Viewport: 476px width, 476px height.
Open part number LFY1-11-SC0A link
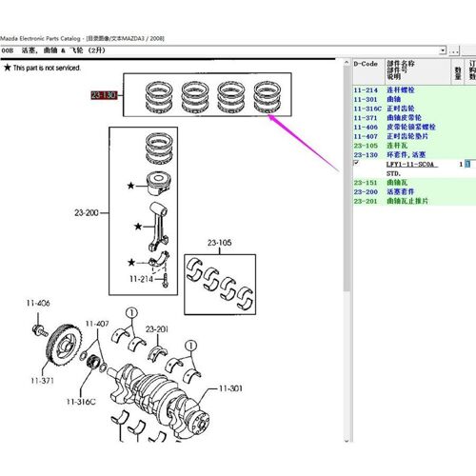click(x=410, y=164)
